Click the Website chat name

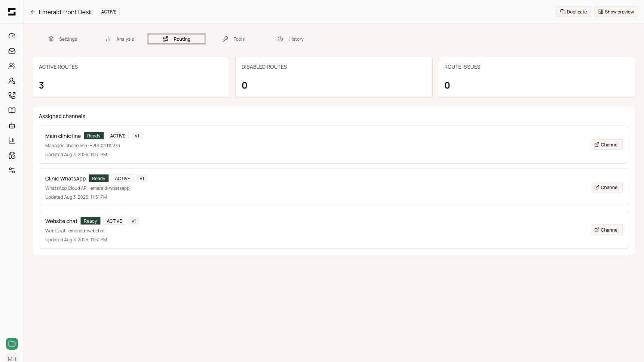pyautogui.click(x=61, y=221)
